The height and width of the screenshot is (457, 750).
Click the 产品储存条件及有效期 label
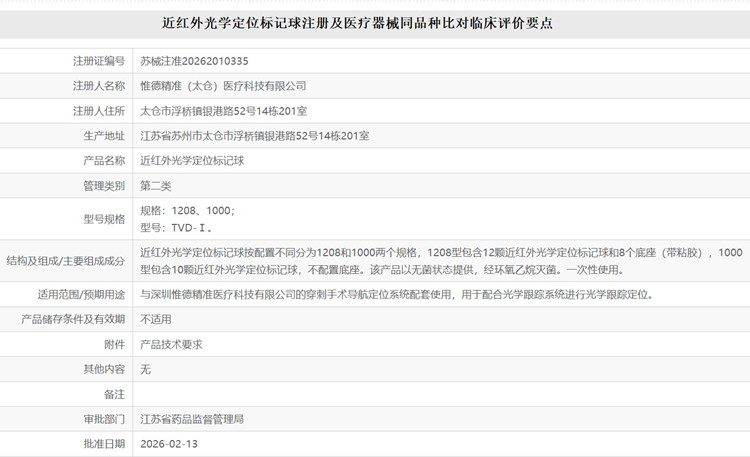pyautogui.click(x=73, y=319)
